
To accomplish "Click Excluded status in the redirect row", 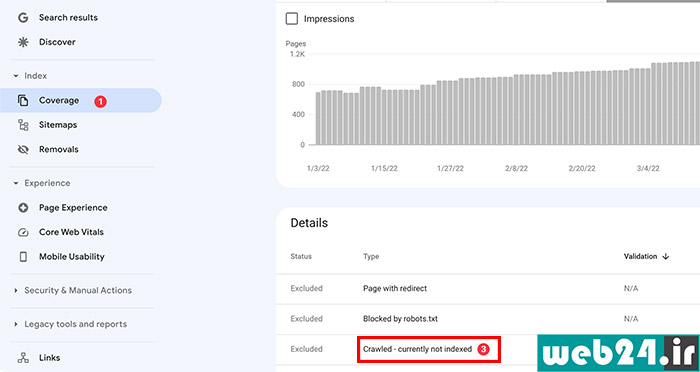I will tap(307, 288).
